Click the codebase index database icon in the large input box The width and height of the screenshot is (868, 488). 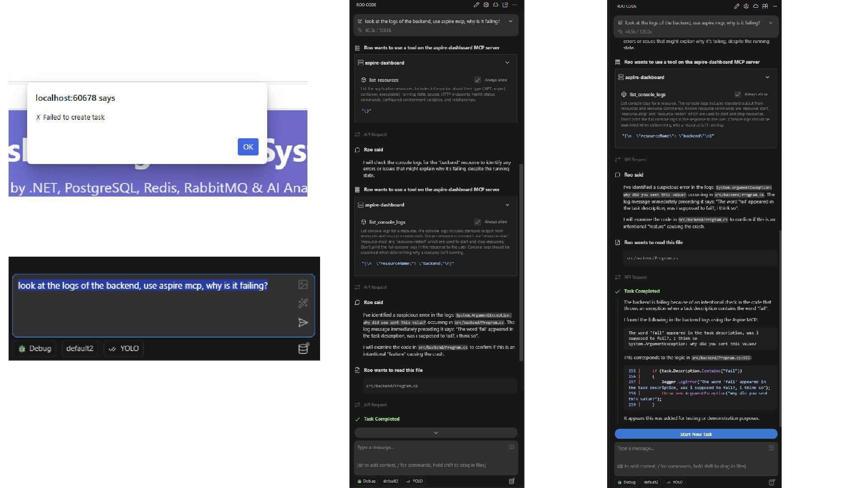click(x=303, y=348)
